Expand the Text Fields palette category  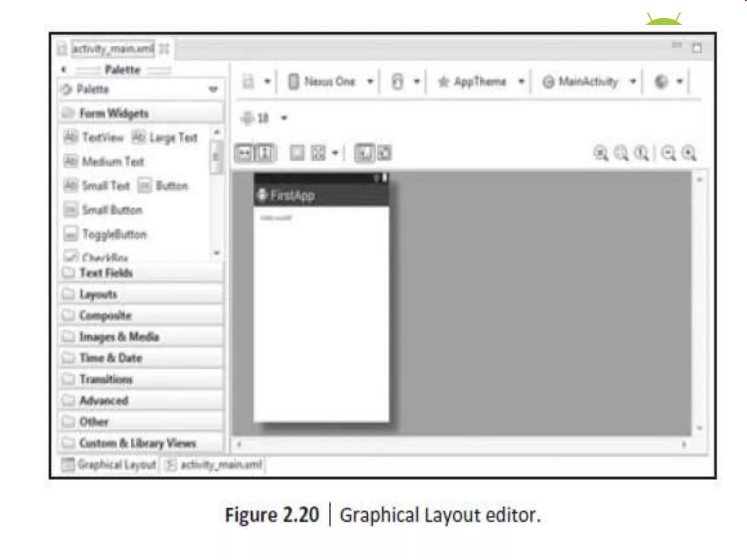[106, 273]
